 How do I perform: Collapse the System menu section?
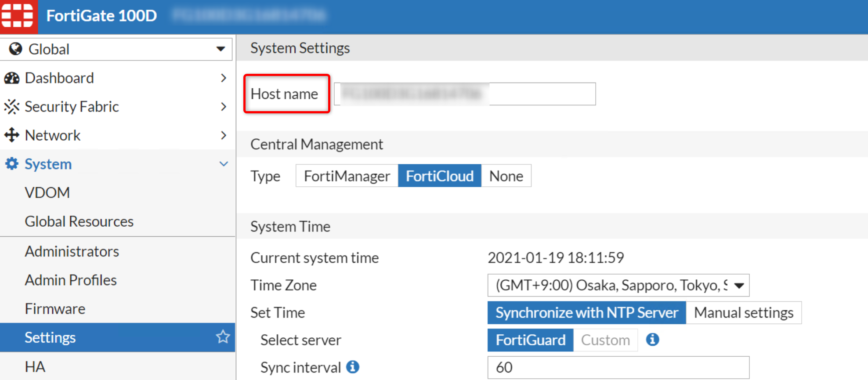224,164
